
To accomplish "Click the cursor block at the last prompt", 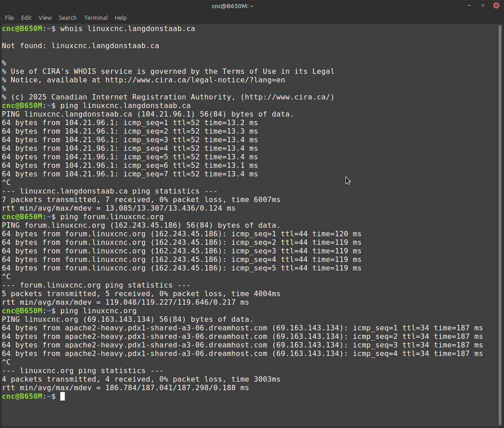I will (63, 396).
